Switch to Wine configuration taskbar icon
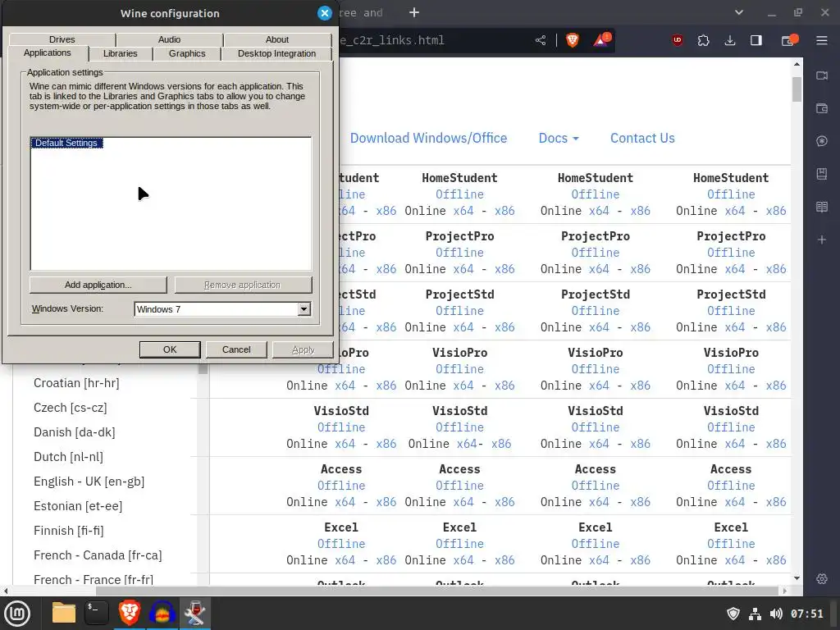The width and height of the screenshot is (840, 630). (195, 614)
